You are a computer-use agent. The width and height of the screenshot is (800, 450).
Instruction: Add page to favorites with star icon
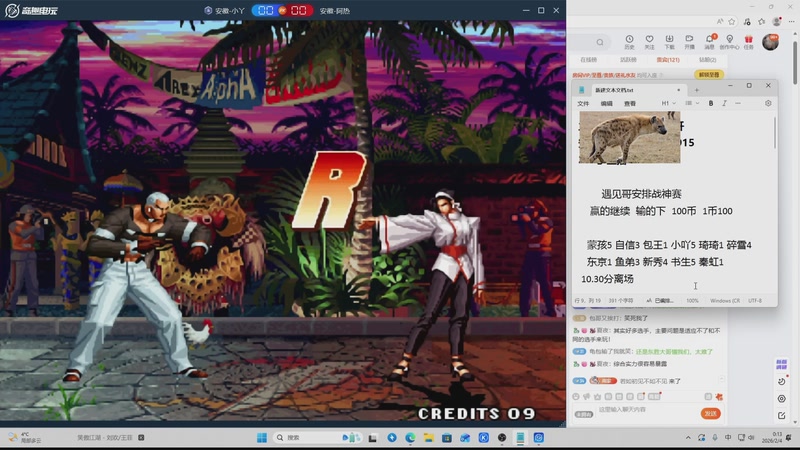(732, 21)
